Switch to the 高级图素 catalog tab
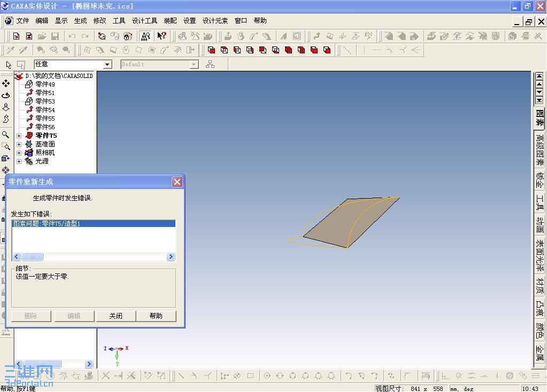Image resolution: width=547 pixels, height=392 pixels. pyautogui.click(x=540, y=150)
